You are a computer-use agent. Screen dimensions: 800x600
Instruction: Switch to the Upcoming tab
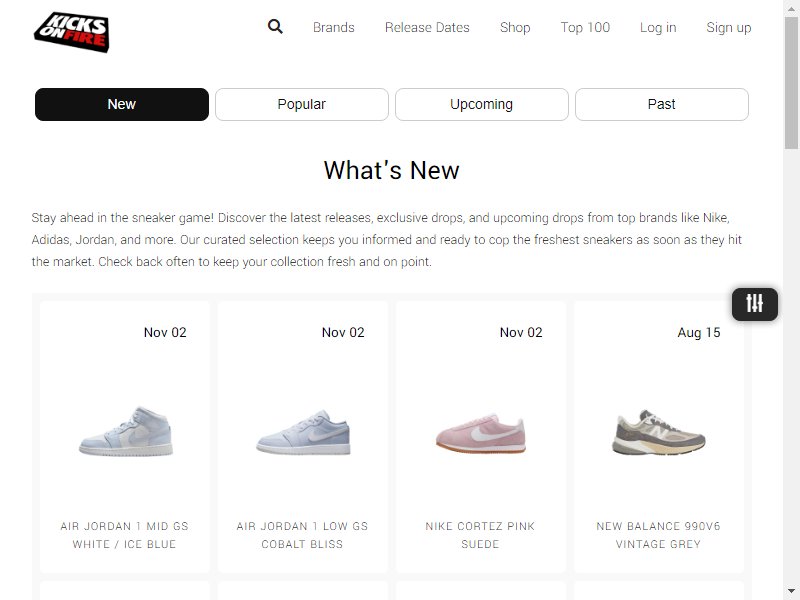point(482,105)
